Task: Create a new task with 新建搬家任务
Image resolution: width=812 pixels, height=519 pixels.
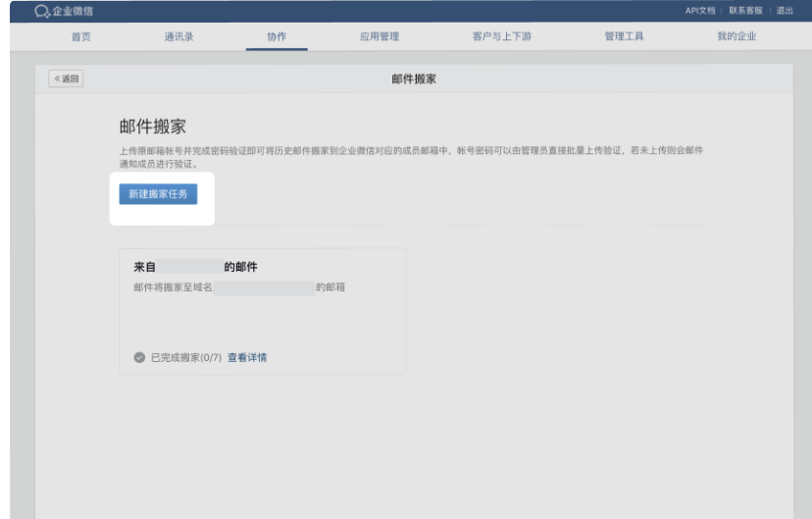Action: (158, 194)
